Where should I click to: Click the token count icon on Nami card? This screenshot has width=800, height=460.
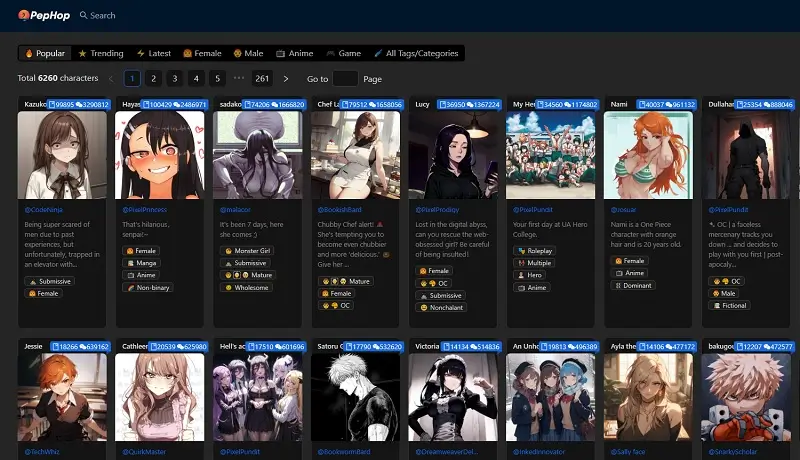pyautogui.click(x=645, y=104)
